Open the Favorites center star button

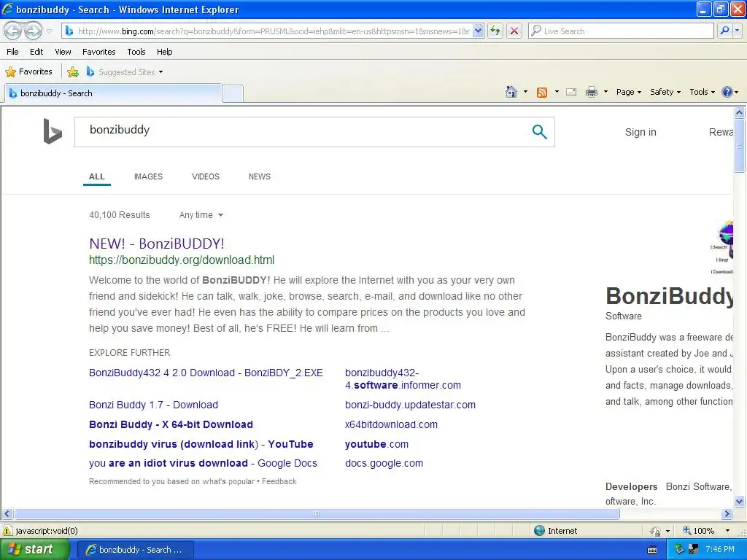coord(28,72)
